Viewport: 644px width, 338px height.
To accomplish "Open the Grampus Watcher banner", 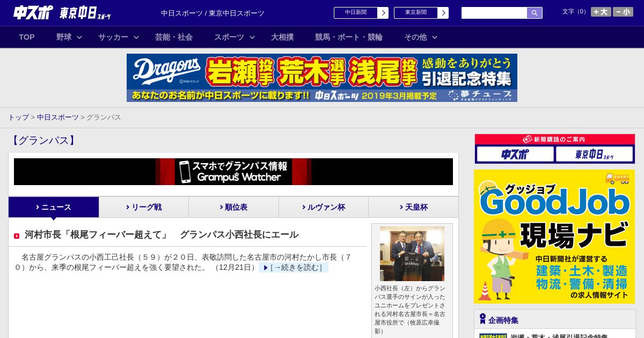I will tap(233, 172).
